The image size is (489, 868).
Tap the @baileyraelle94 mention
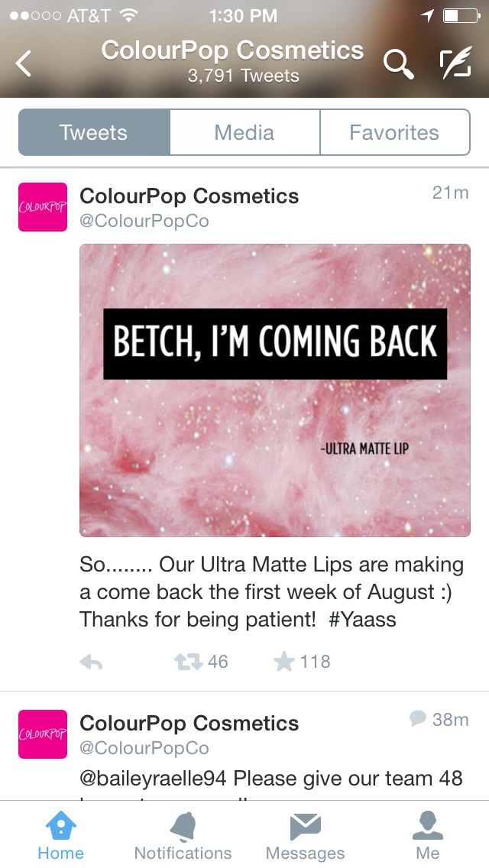pos(153,779)
